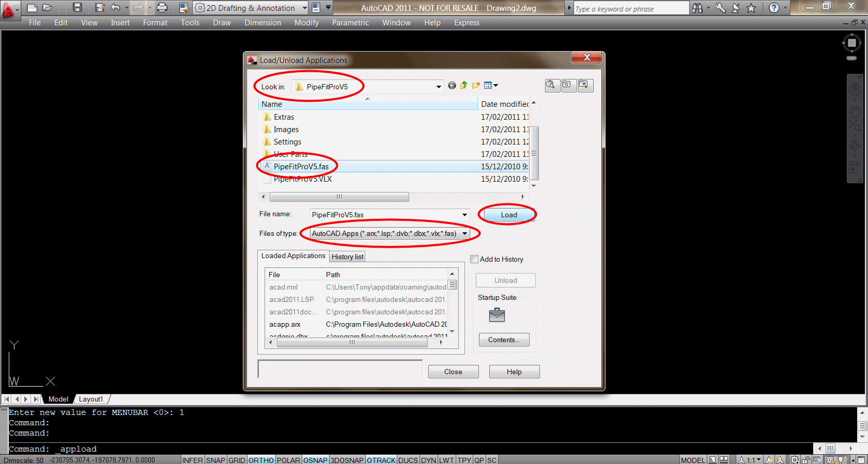Undo the last action

tap(115, 8)
